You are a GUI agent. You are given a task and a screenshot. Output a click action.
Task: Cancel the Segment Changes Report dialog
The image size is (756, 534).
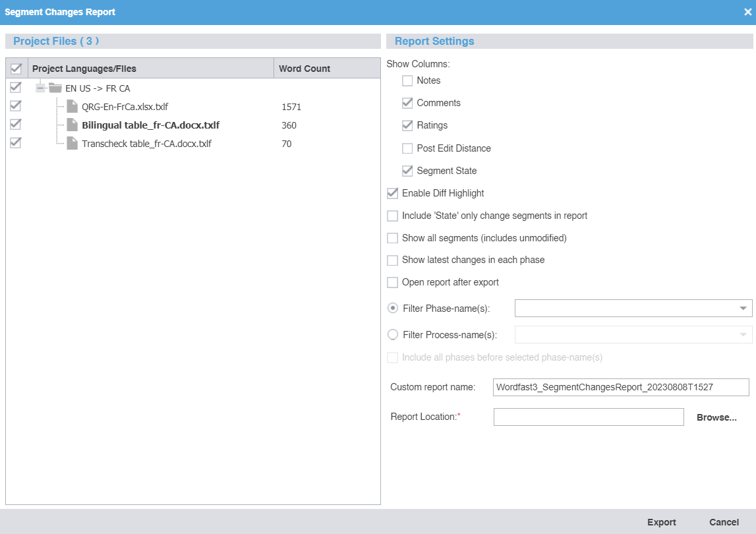tap(724, 521)
